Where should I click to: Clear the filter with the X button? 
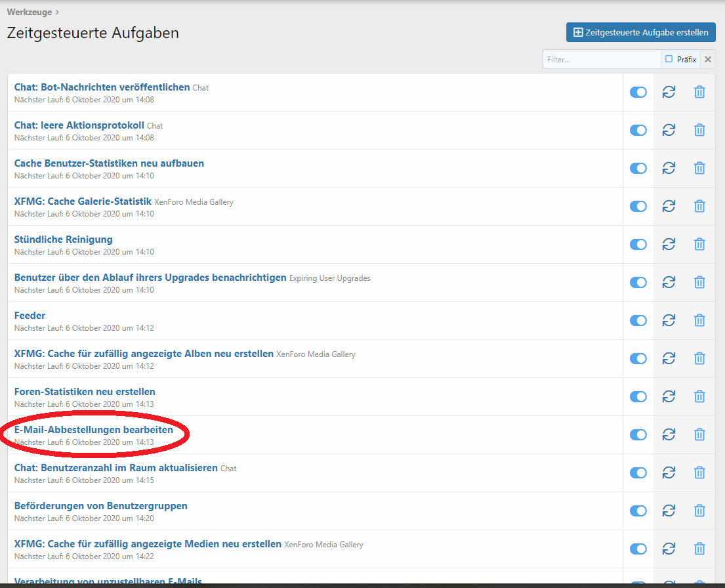(708, 59)
